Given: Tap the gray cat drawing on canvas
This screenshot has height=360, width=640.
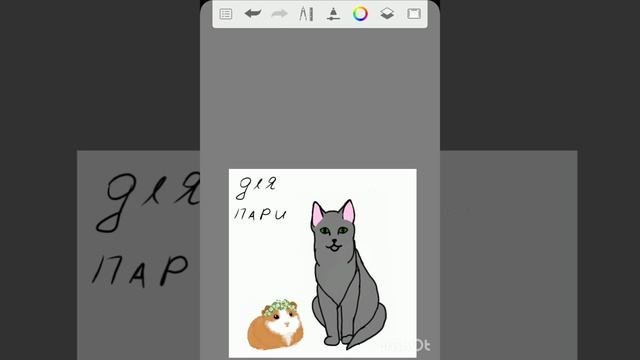Looking at the screenshot, I should 348,274.
